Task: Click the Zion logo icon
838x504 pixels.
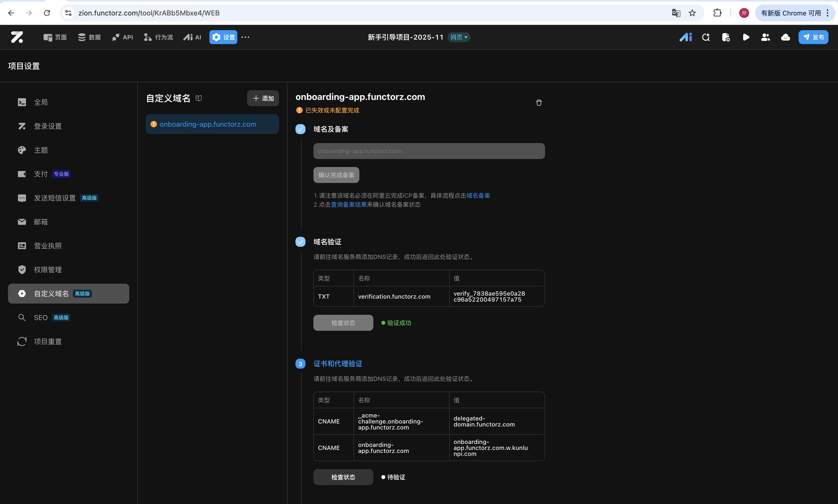Action: tap(17, 37)
